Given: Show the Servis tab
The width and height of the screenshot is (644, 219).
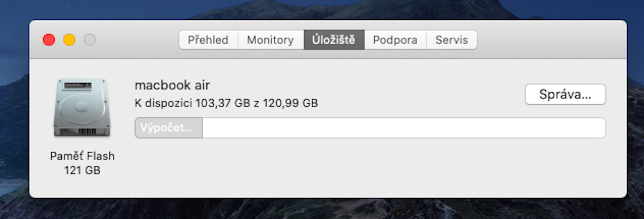Looking at the screenshot, I should pyautogui.click(x=451, y=40).
